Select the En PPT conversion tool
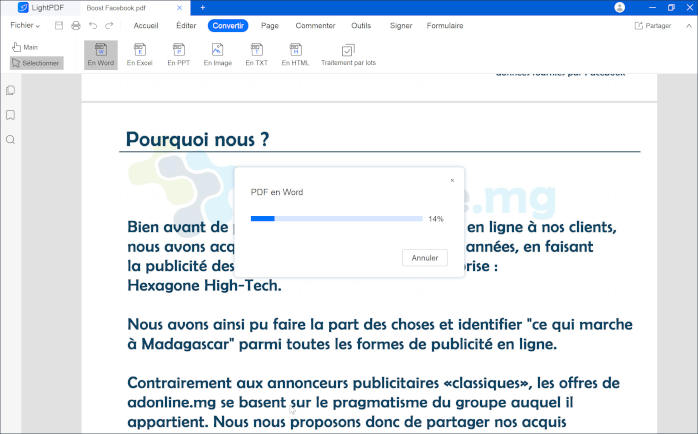 [177, 54]
